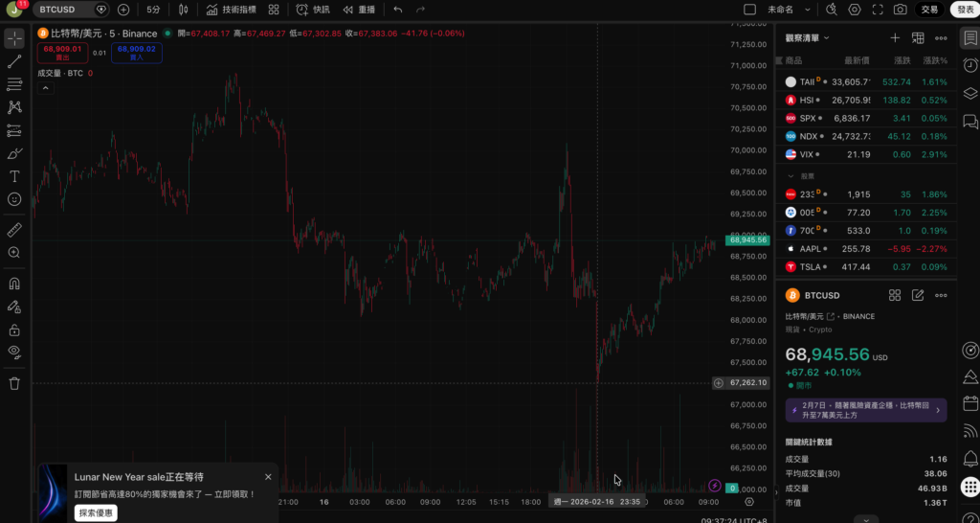Select the Text tool in left toolbar
Screen dimensions: 980x523
point(14,176)
